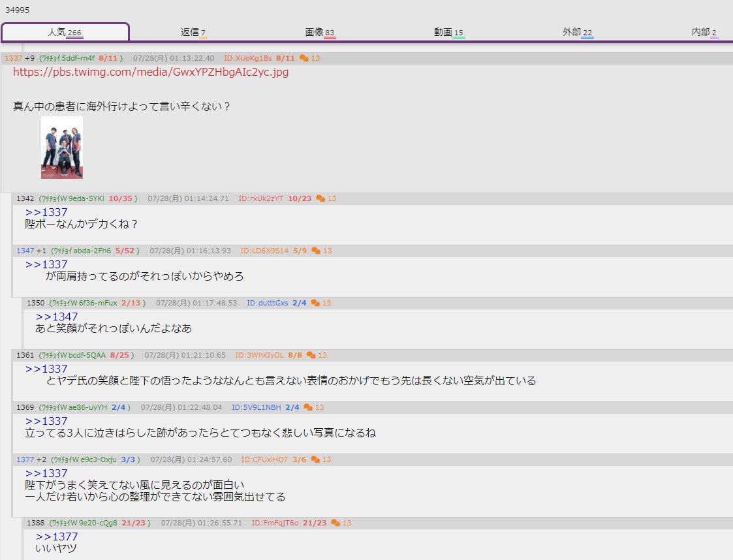Follow the >>1347 anchor in post 1350
The width and height of the screenshot is (733, 560).
click(x=57, y=317)
